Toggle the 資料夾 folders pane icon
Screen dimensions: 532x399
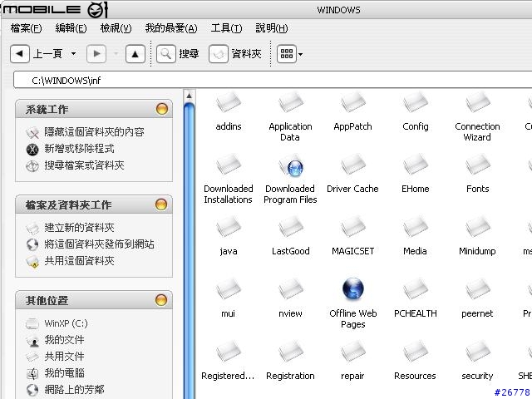coord(218,53)
